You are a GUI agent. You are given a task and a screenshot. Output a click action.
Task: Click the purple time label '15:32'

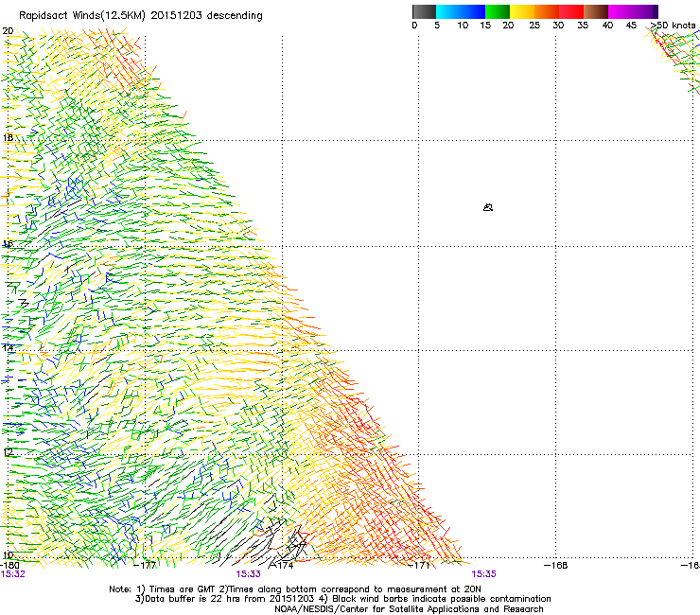pyautogui.click(x=12, y=574)
